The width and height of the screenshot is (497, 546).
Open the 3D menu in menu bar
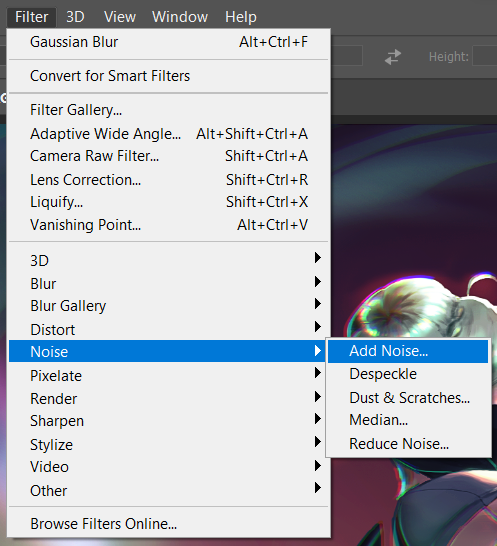click(x=75, y=17)
